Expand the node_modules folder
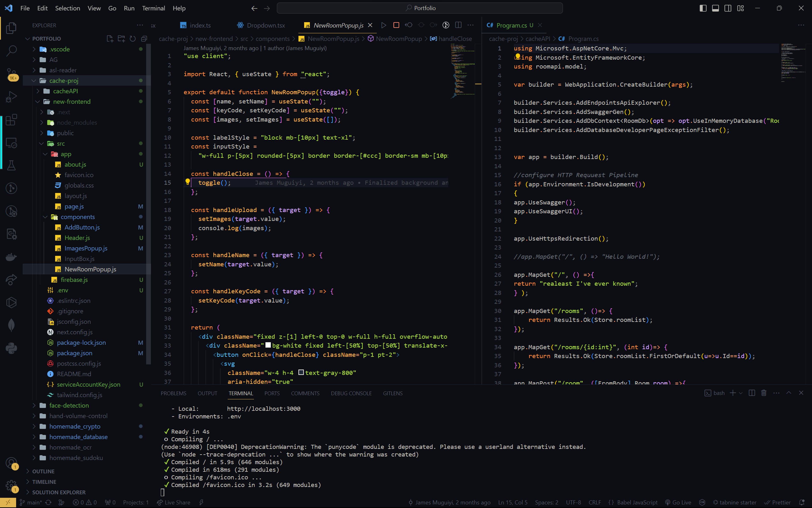The width and height of the screenshot is (812, 508). [x=86, y=123]
